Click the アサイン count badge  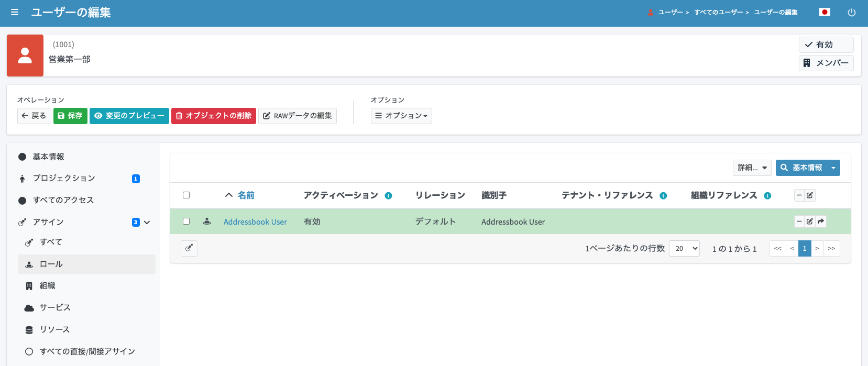(x=136, y=223)
